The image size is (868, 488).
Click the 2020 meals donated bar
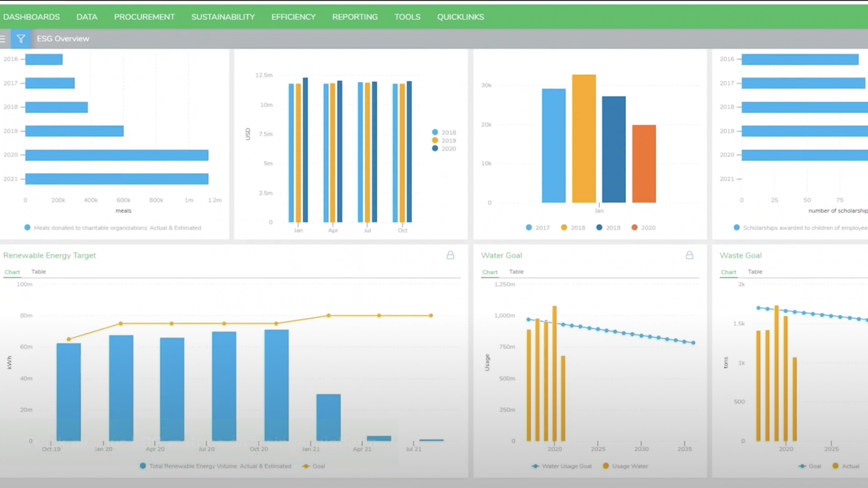117,155
